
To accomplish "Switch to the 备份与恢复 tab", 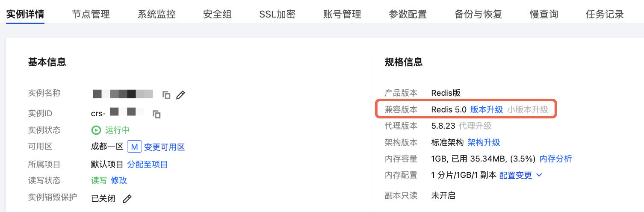I will tap(478, 14).
